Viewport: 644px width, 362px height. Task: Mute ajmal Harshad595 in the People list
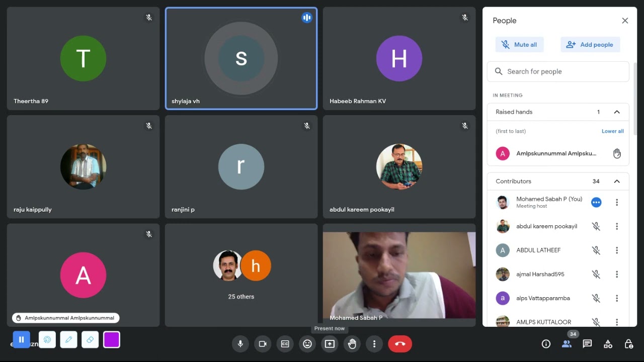596,275
